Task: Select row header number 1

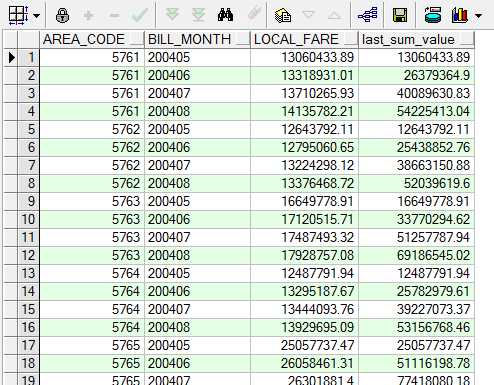Action: [29, 57]
